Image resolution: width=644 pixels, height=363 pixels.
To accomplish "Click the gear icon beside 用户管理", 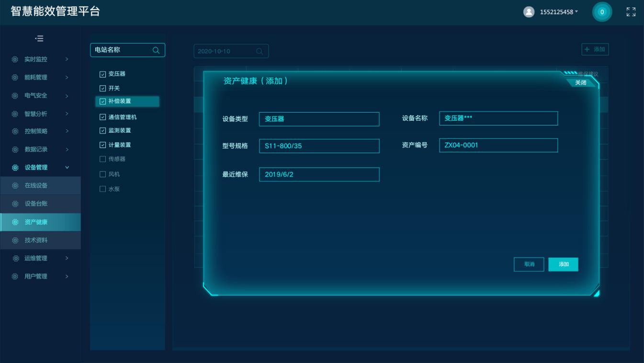I will (x=15, y=277).
